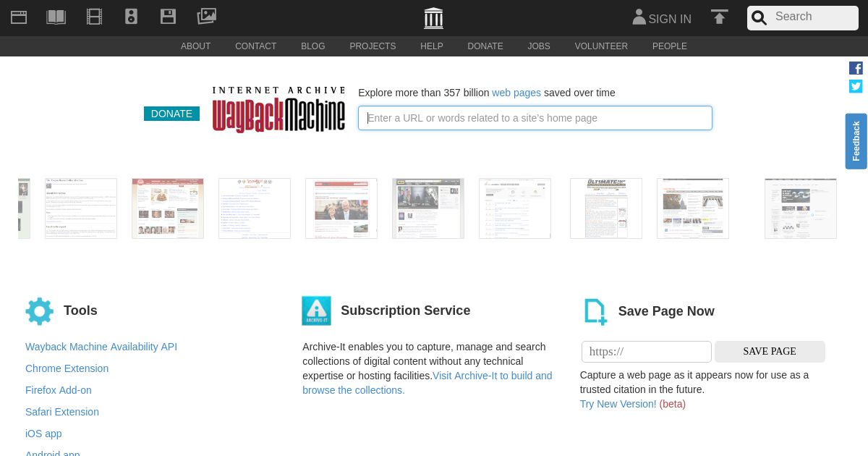Image resolution: width=868 pixels, height=456 pixels.
Task: Open the Audio speaker icon
Action: pyautogui.click(x=131, y=17)
